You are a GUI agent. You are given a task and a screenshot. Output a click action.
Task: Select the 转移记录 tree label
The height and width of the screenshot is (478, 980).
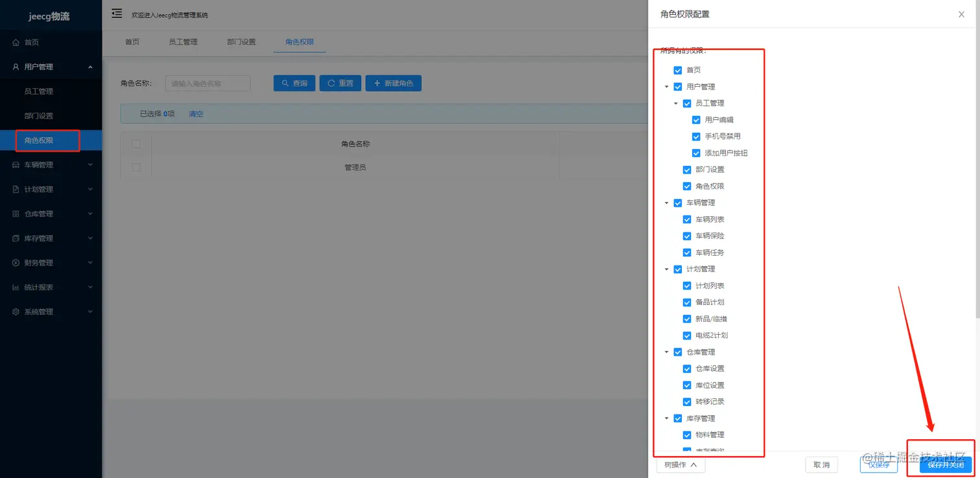pyautogui.click(x=710, y=402)
